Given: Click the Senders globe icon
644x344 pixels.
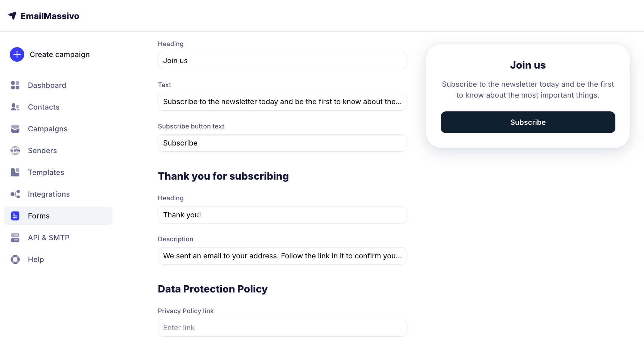Looking at the screenshot, I should [15, 151].
